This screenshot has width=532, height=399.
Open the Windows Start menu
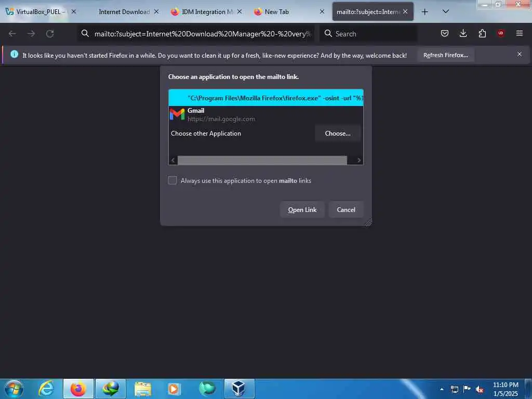14,389
